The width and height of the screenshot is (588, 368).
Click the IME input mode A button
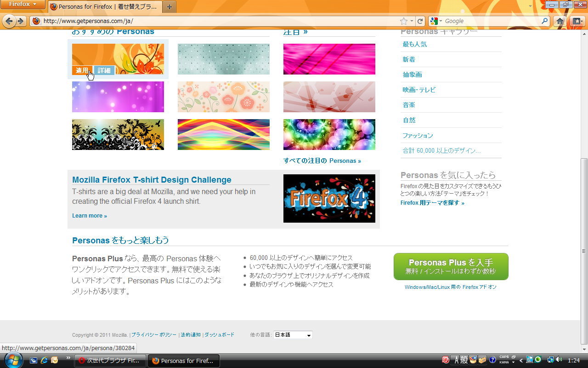click(x=456, y=360)
